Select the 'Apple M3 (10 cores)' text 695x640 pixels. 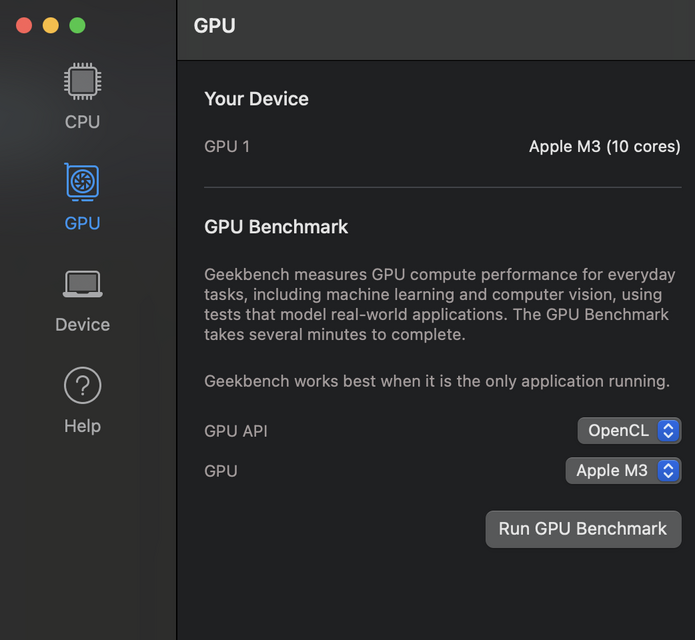coord(605,147)
